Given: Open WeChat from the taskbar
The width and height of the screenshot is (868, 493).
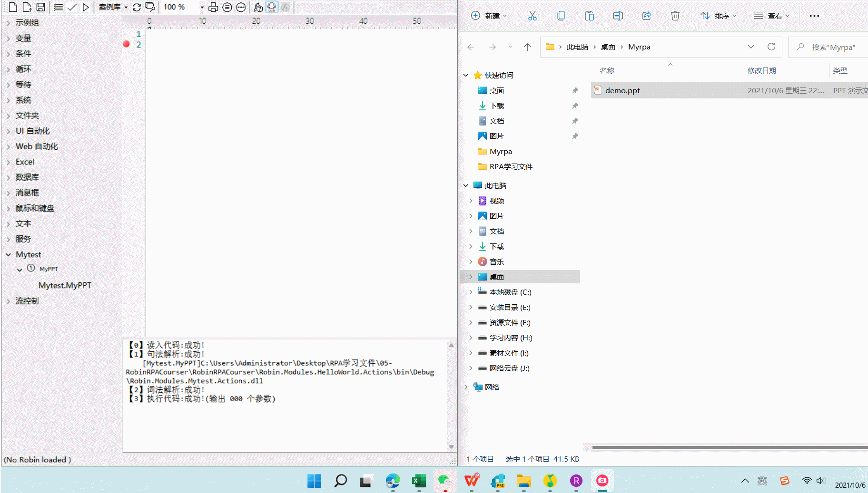Looking at the screenshot, I should coord(445,481).
